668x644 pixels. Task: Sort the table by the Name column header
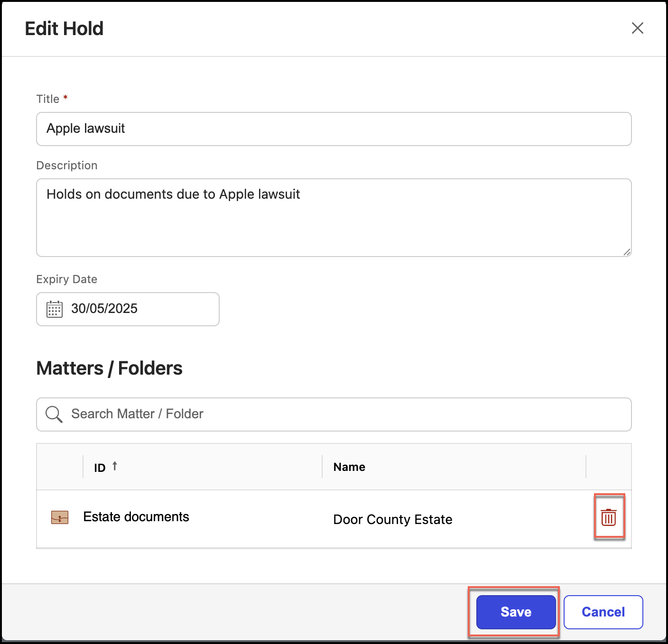349,467
